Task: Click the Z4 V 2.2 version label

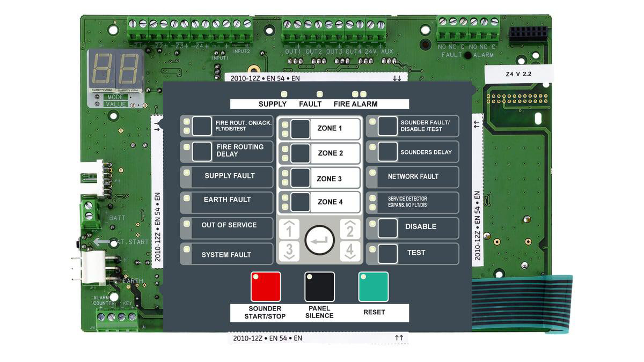Action: click(x=518, y=75)
